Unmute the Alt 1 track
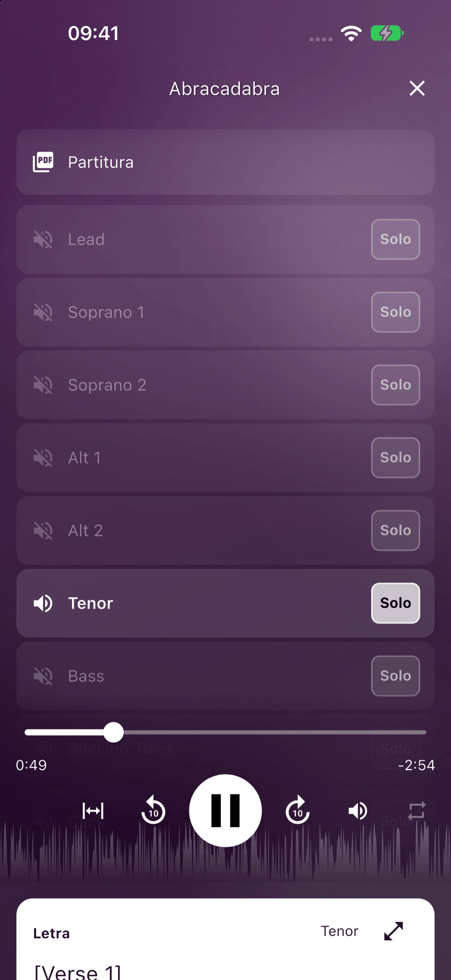This screenshot has height=980, width=451. pos(43,458)
